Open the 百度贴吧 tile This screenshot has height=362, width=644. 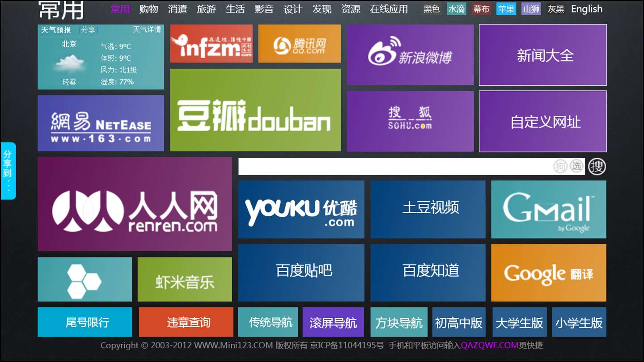[x=301, y=273]
